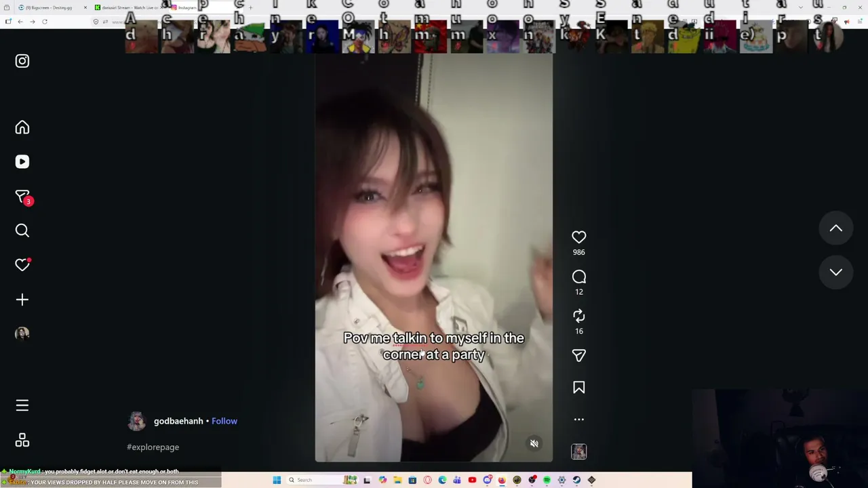Image resolution: width=868 pixels, height=488 pixels.
Task: Open Messages with 3 unread badge
Action: [24, 197]
